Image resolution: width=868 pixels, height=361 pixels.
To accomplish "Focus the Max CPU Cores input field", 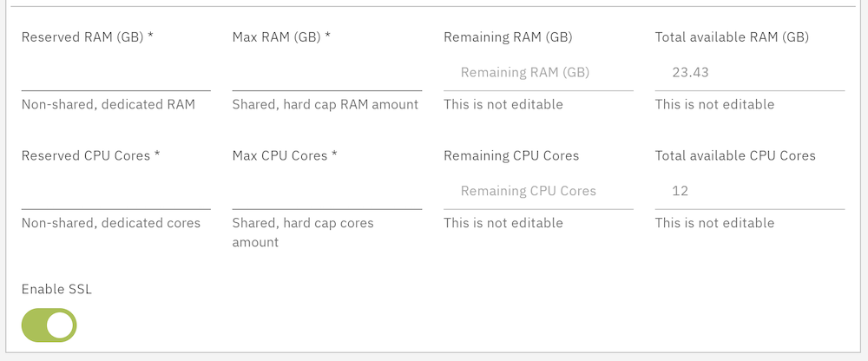I will click(327, 191).
